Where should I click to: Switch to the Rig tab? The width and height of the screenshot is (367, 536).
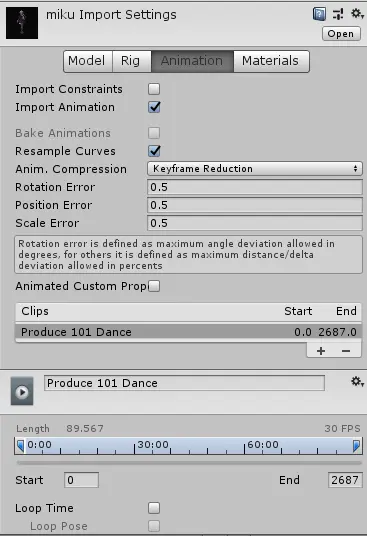point(132,61)
